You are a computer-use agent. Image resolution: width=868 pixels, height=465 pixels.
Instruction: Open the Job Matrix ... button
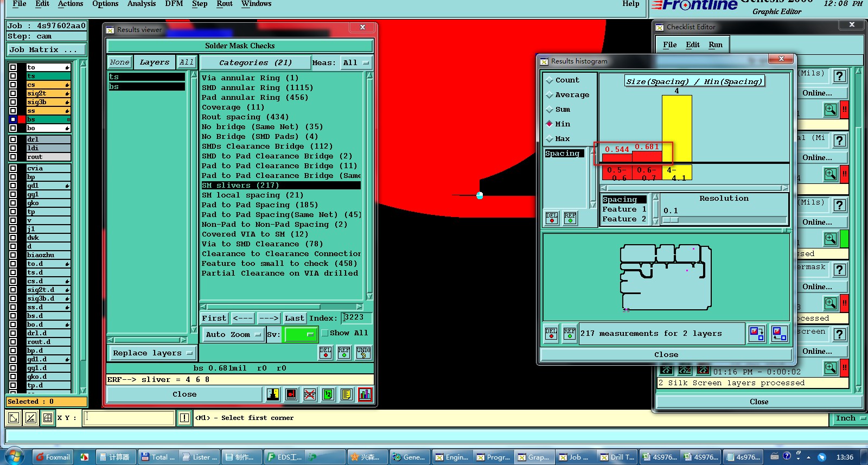(47, 49)
